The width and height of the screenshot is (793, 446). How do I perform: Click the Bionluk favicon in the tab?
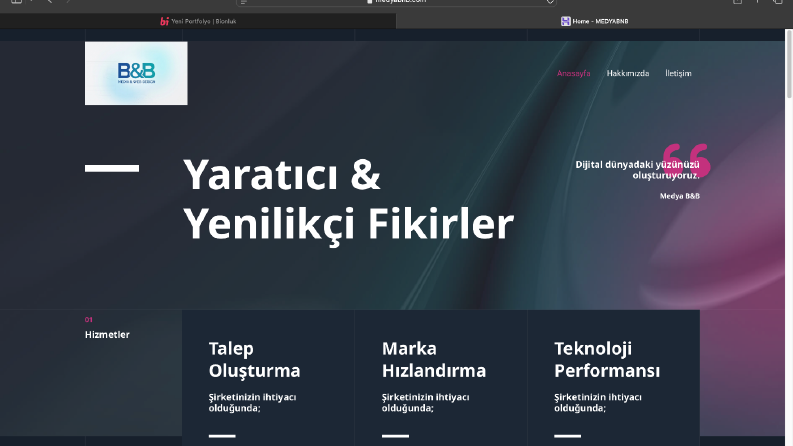164,21
